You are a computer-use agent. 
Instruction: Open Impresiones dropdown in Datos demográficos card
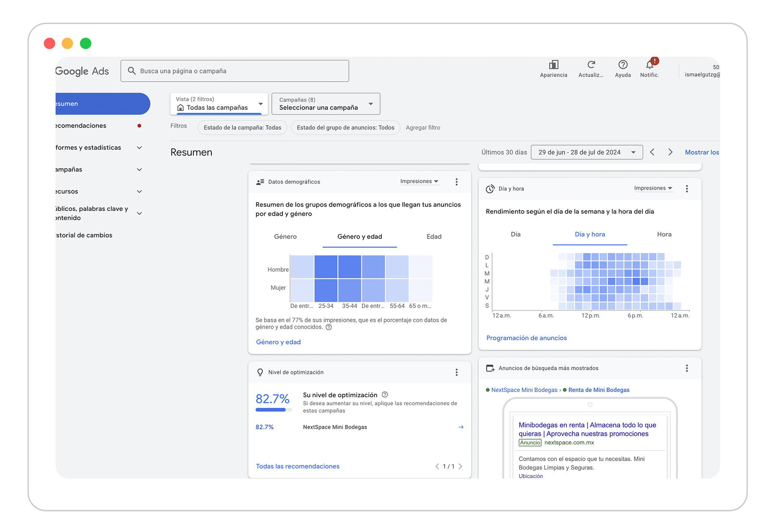tap(419, 182)
